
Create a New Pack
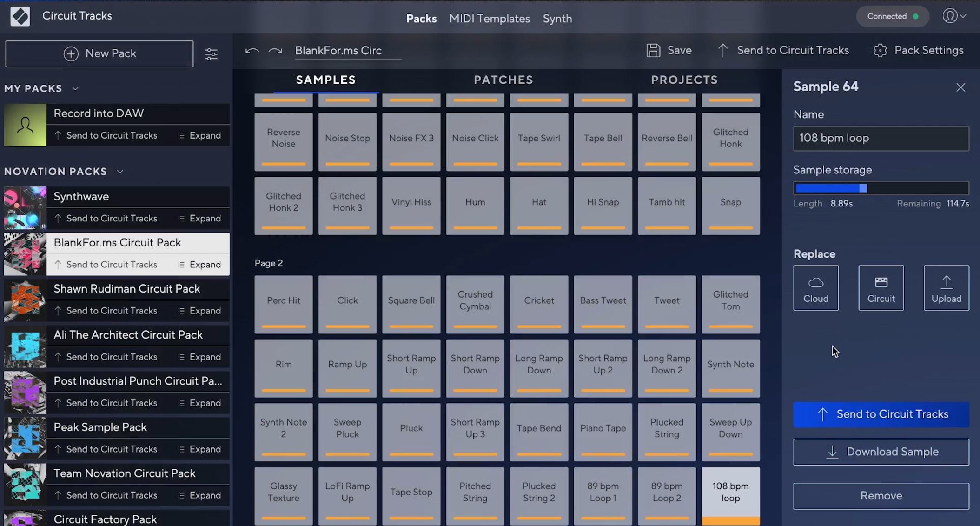tap(99, 54)
